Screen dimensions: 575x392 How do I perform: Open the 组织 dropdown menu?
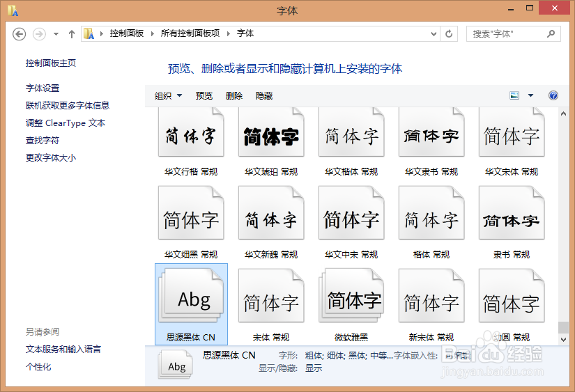pyautogui.click(x=168, y=96)
